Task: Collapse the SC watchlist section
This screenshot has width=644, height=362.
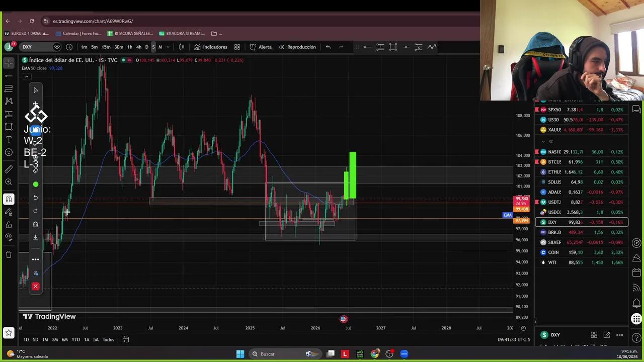Action: pos(543,142)
